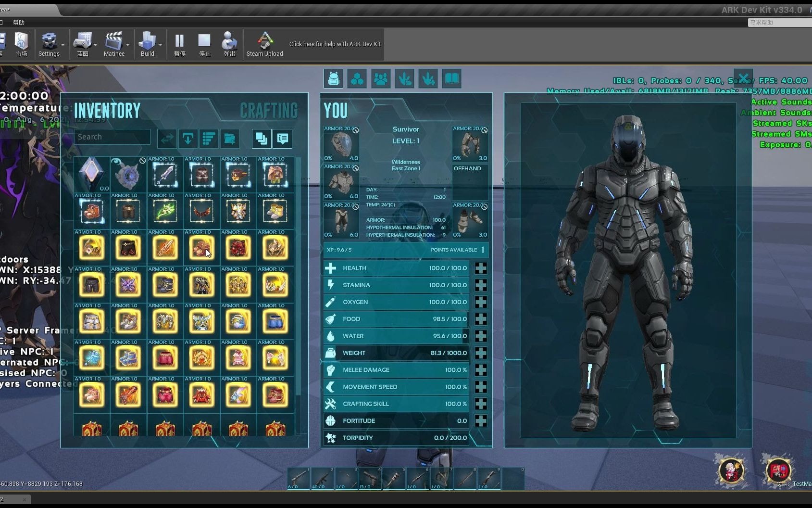Viewport: 812px width, 508px height.
Task: Add a point to FORTITUDE
Action: point(481,421)
